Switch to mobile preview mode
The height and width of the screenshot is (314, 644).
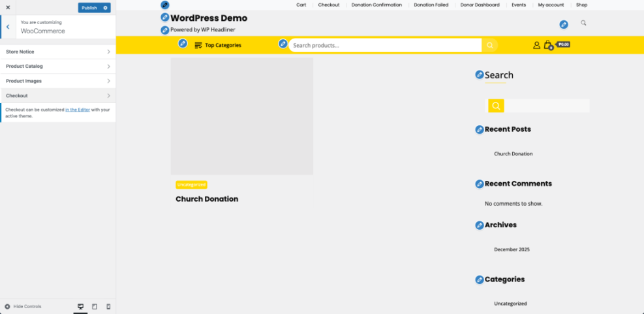click(108, 307)
